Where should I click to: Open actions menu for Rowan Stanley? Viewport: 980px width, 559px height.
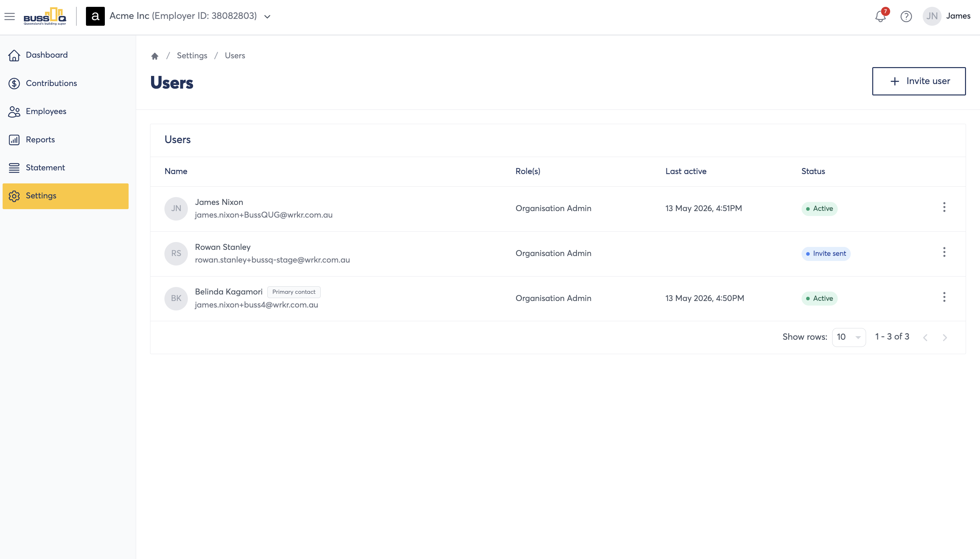(944, 252)
